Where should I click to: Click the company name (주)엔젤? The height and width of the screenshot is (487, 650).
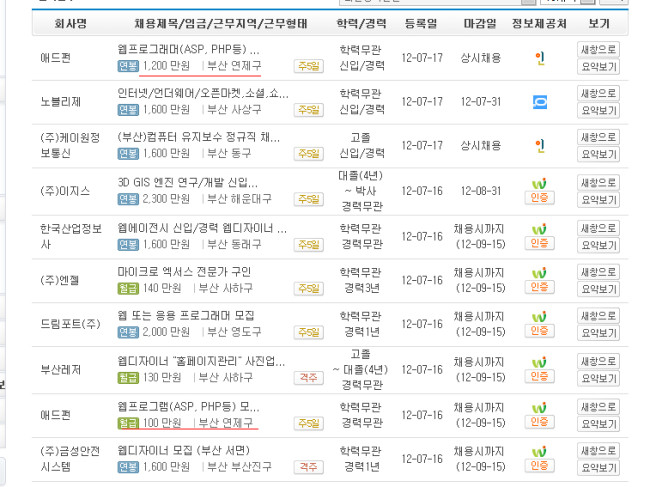(59, 280)
